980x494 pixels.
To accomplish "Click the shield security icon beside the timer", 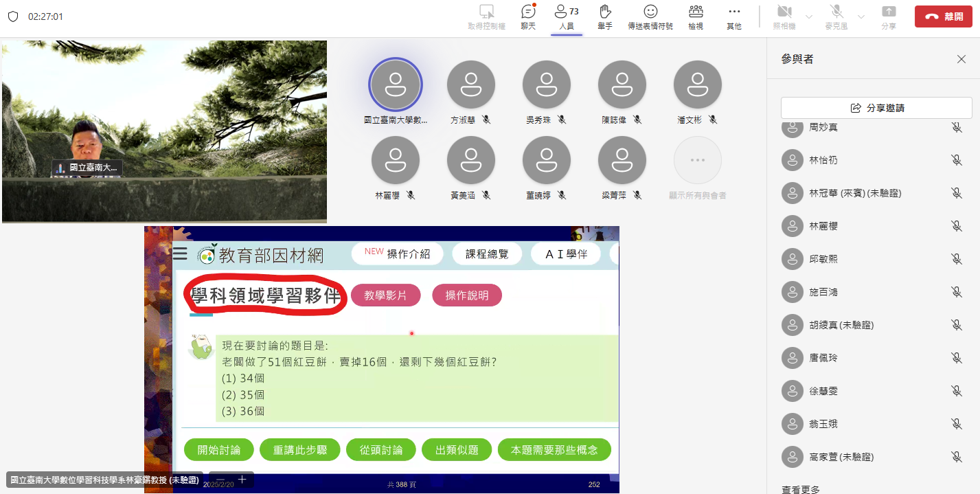I will pos(13,16).
